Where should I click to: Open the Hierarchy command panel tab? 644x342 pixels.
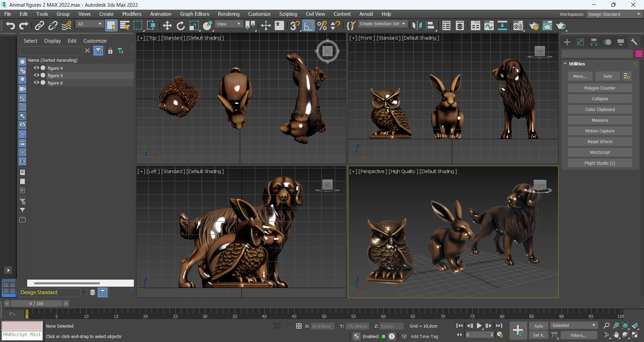[594, 42]
